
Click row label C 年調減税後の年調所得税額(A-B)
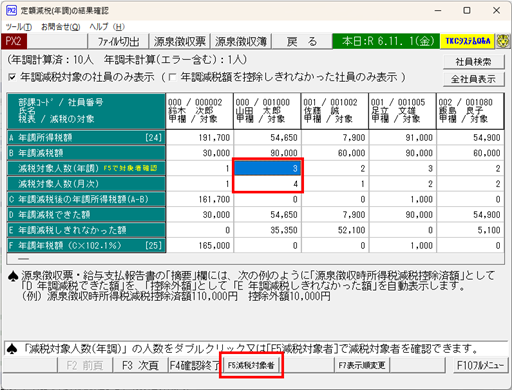click(86, 199)
